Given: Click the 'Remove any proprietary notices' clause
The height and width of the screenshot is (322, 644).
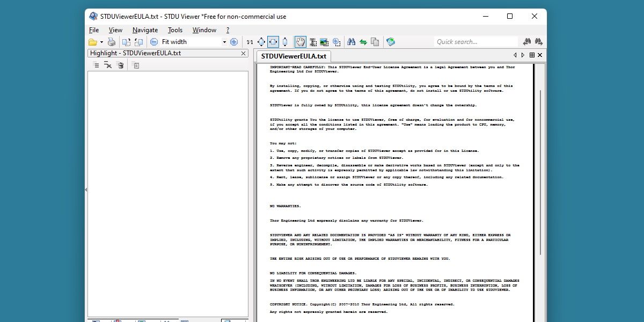Looking at the screenshot, I should click(336, 158).
